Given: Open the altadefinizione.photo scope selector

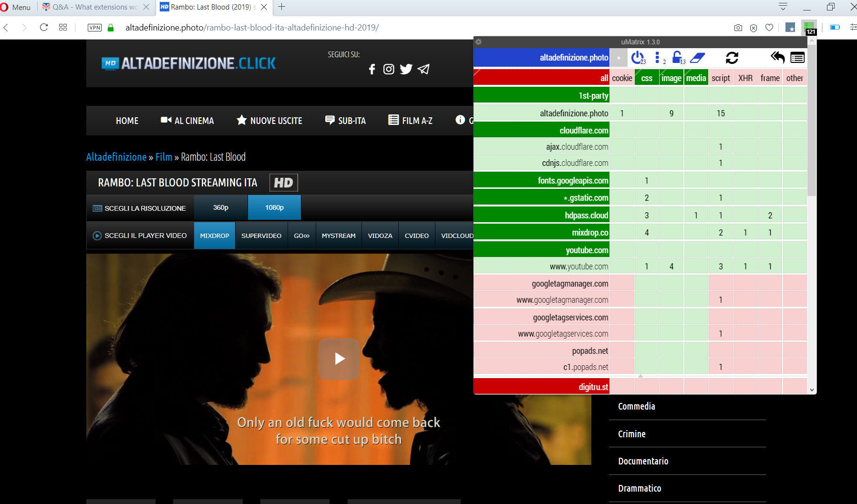Looking at the screenshot, I should [x=541, y=58].
